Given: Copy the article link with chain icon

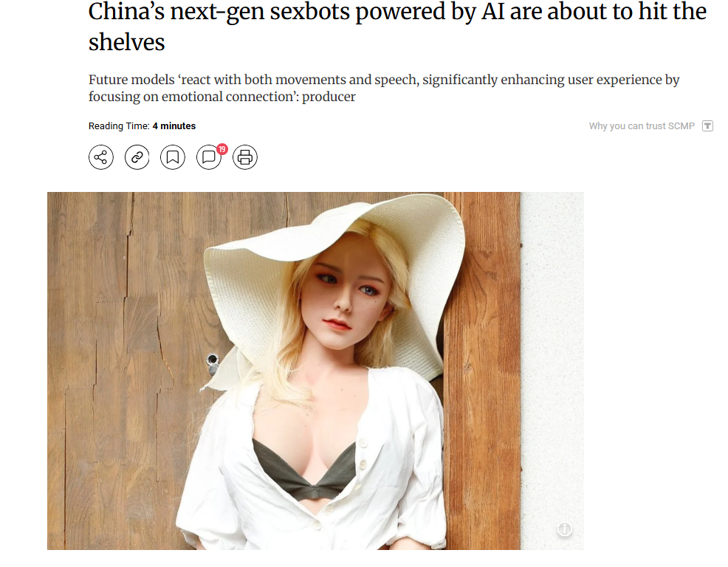Looking at the screenshot, I should click(137, 157).
